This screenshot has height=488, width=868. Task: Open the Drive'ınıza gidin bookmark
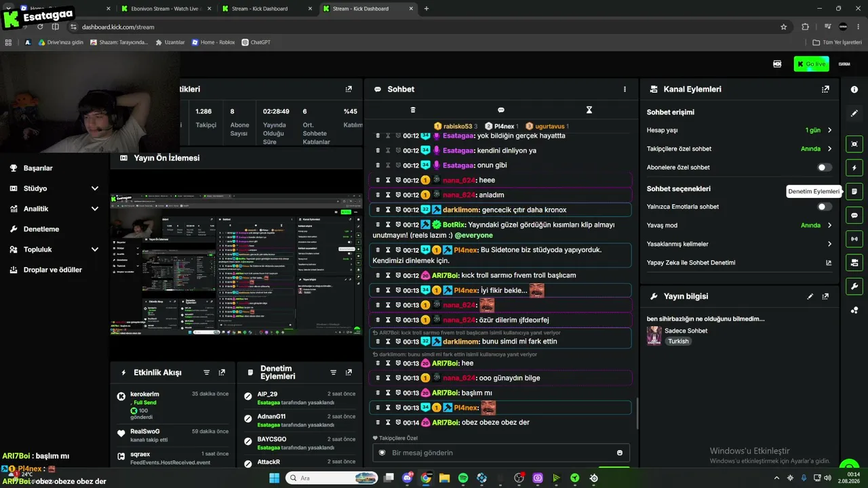(x=61, y=42)
